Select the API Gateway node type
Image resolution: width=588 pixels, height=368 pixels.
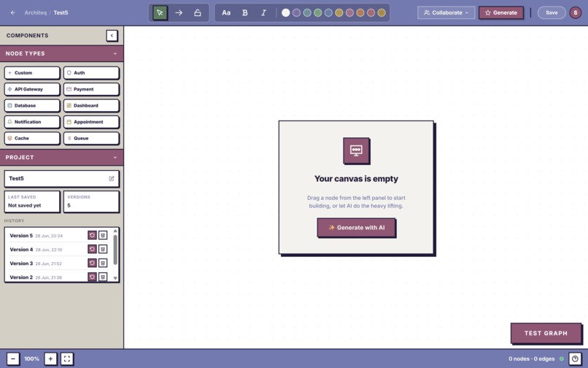pyautogui.click(x=32, y=89)
